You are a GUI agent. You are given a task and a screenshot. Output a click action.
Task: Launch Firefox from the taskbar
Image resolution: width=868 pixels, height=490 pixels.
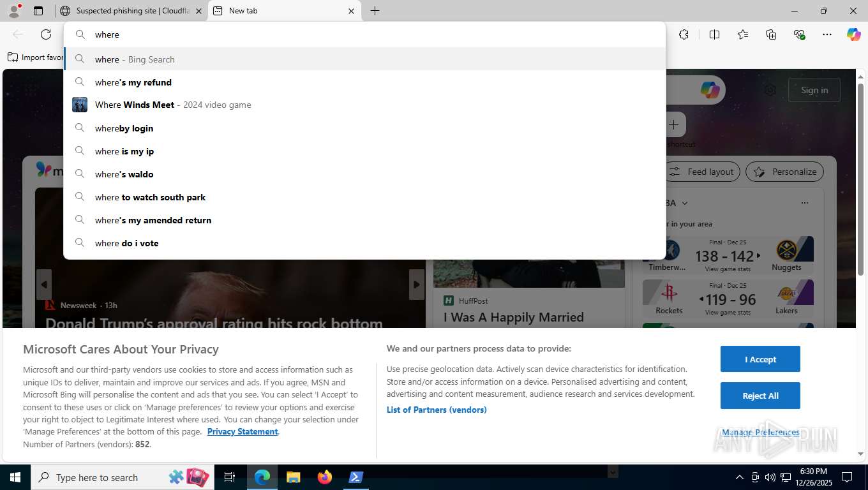[x=324, y=477]
